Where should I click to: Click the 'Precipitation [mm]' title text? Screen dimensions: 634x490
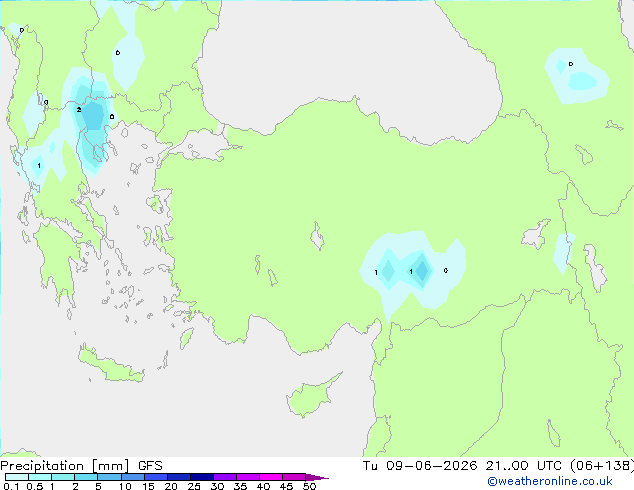(x=65, y=466)
